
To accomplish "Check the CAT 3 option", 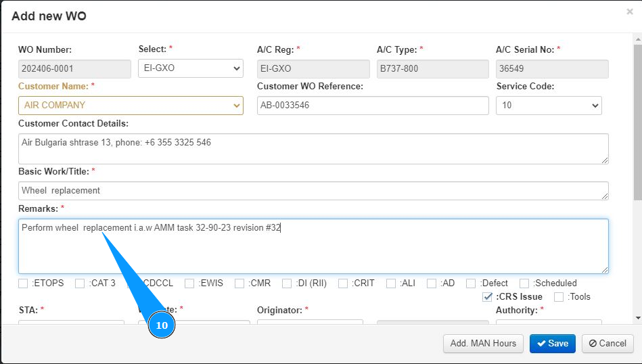I will pyautogui.click(x=80, y=283).
